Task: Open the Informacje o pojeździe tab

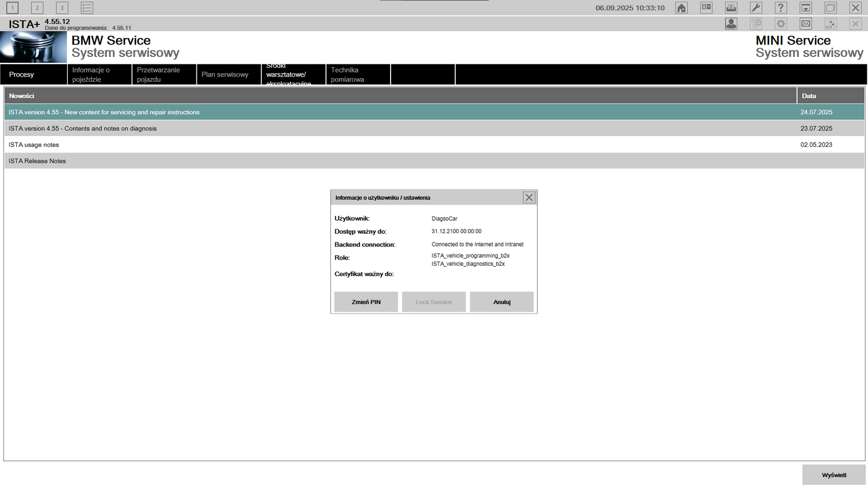Action: click(x=100, y=74)
